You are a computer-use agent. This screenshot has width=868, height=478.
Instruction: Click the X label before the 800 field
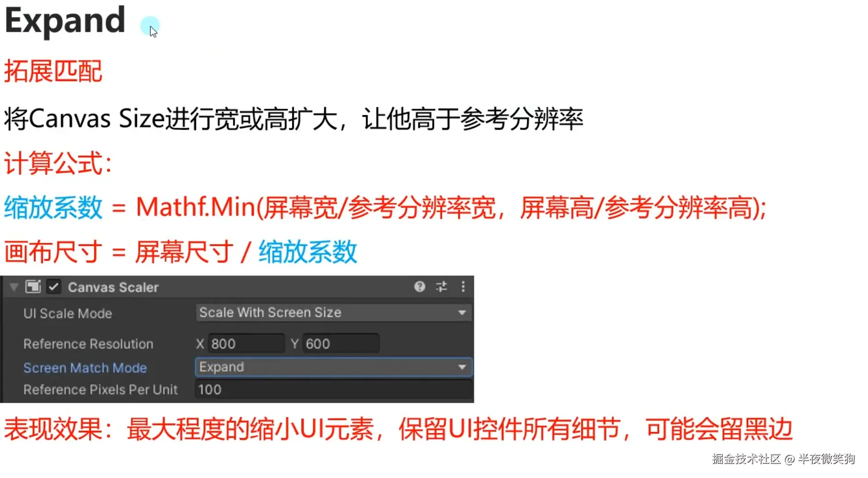click(200, 344)
